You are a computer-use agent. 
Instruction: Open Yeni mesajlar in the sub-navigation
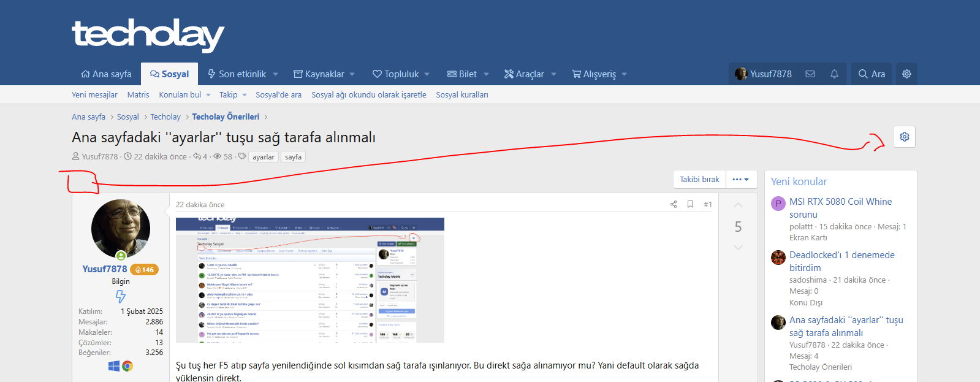[x=94, y=95]
